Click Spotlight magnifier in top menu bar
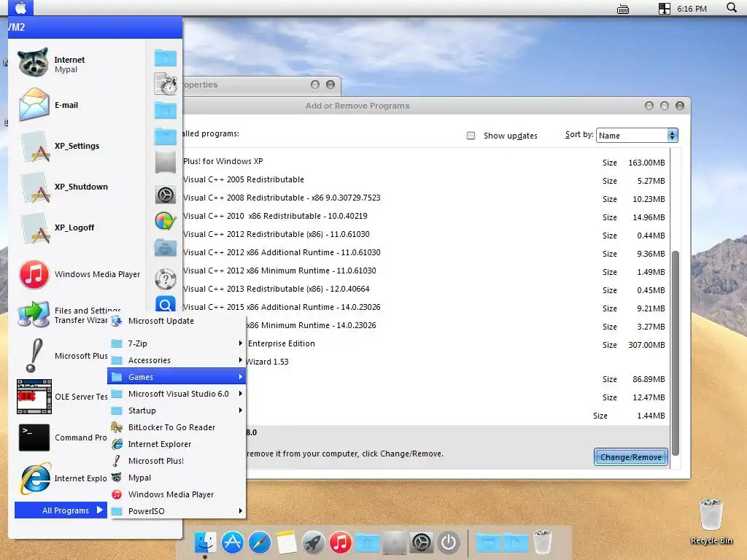747x560 pixels. pos(732,7)
